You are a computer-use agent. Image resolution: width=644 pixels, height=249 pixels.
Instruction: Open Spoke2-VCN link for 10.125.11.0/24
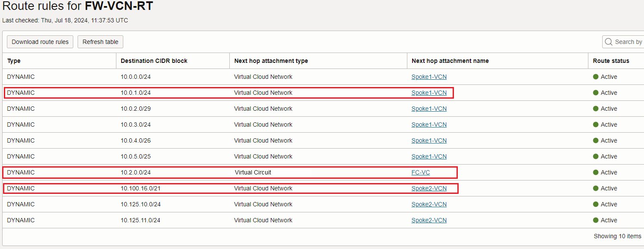[x=429, y=220]
